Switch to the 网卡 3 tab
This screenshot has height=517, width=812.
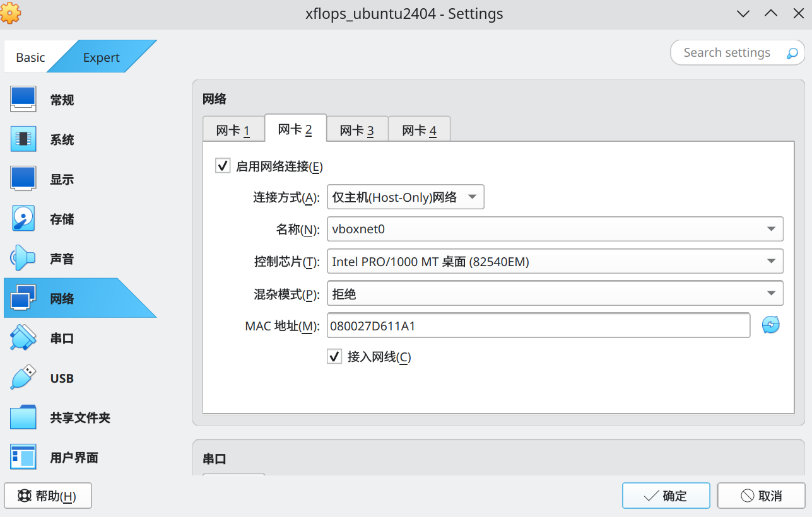(357, 131)
